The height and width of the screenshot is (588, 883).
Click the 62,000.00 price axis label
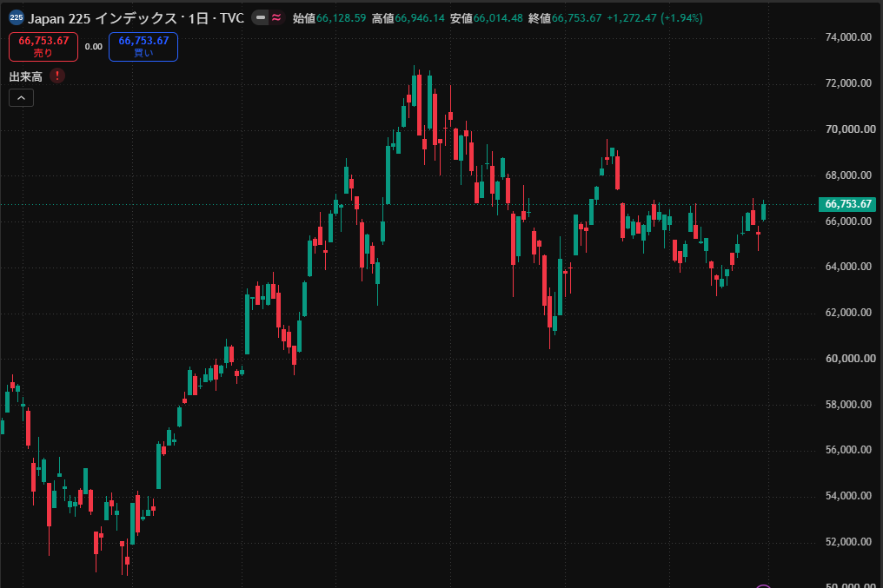coord(848,313)
